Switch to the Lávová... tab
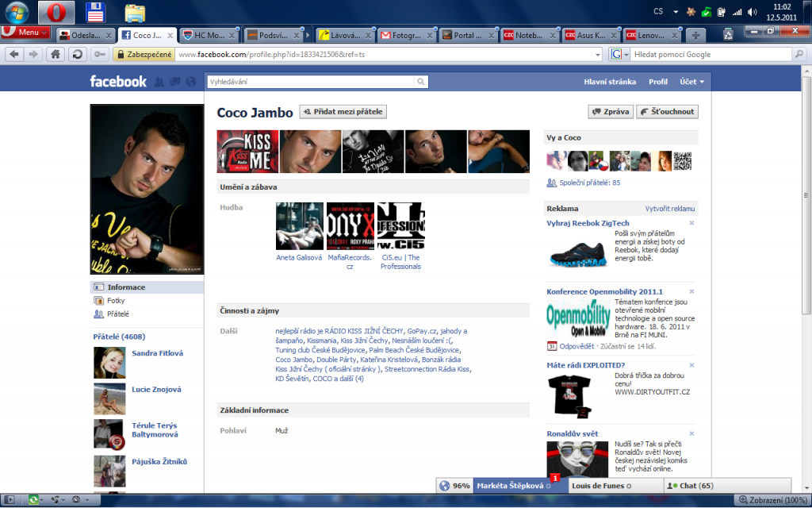812x508 pixels. tap(345, 35)
